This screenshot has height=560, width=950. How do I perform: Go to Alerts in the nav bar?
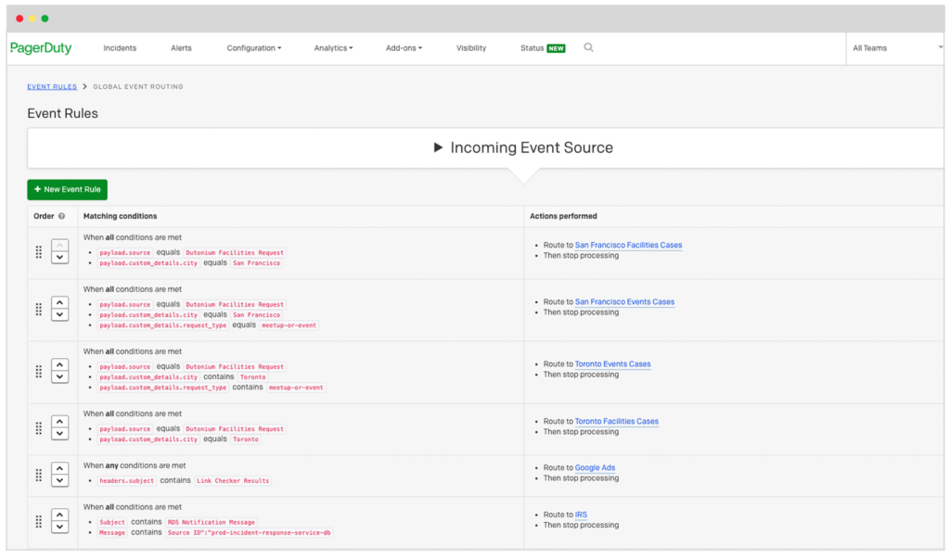pos(181,48)
